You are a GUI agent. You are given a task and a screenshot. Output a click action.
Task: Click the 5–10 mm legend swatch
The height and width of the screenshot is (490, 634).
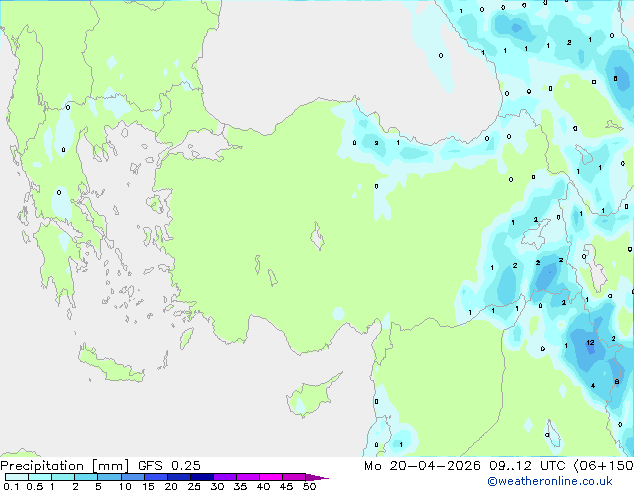[x=109, y=477]
